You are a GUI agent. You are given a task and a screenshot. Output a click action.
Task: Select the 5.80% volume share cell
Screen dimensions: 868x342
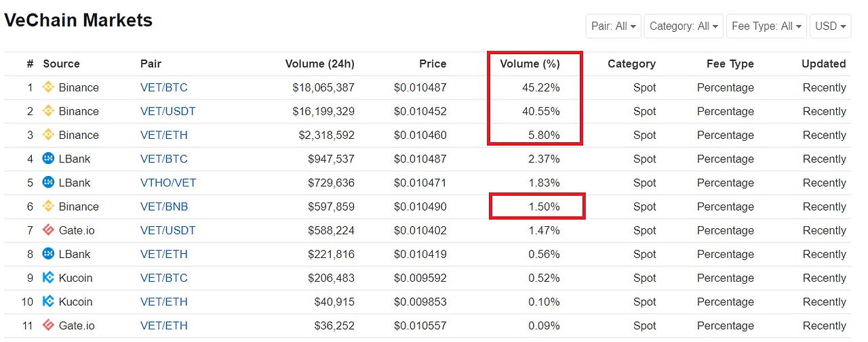coord(544,135)
